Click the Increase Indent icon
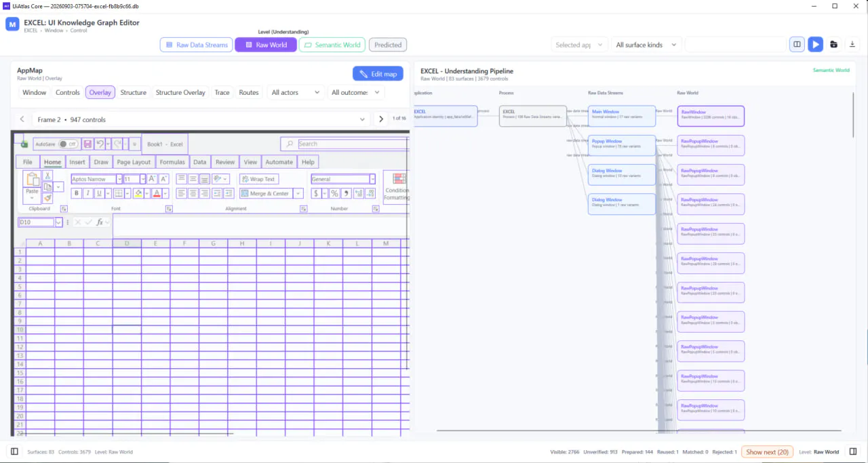The width and height of the screenshot is (868, 463). pyautogui.click(x=229, y=193)
